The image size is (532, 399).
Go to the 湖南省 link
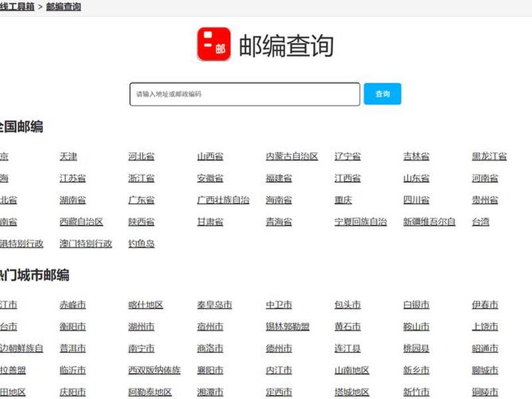coord(72,200)
